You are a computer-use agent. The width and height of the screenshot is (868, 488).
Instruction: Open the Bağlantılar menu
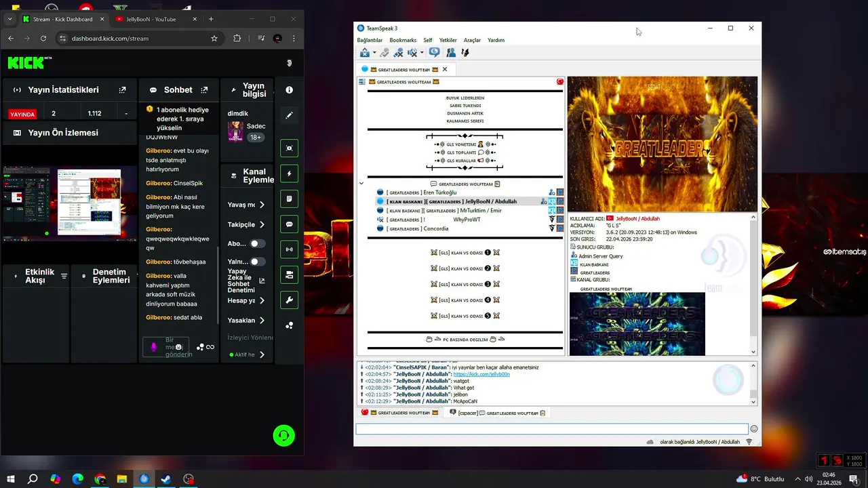point(370,40)
